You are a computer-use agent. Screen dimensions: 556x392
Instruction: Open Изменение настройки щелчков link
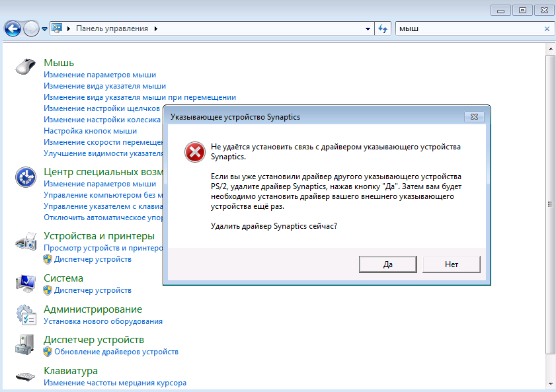(x=102, y=108)
